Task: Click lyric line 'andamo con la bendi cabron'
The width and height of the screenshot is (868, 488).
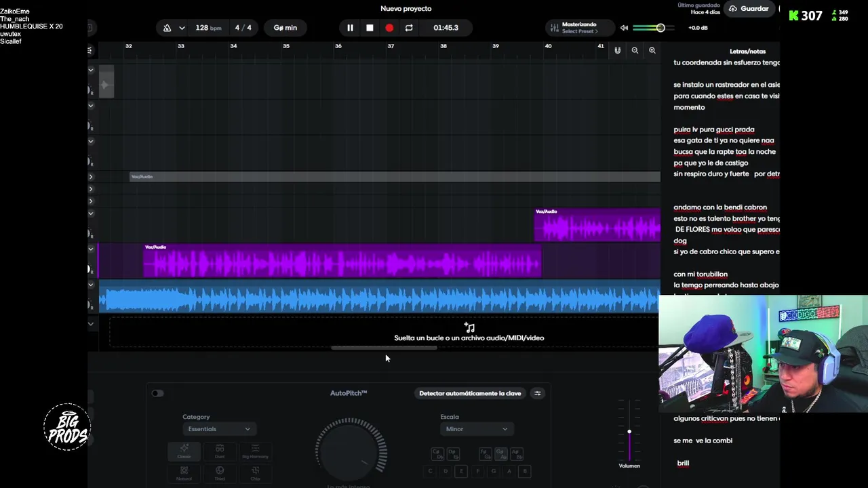Action: click(720, 207)
